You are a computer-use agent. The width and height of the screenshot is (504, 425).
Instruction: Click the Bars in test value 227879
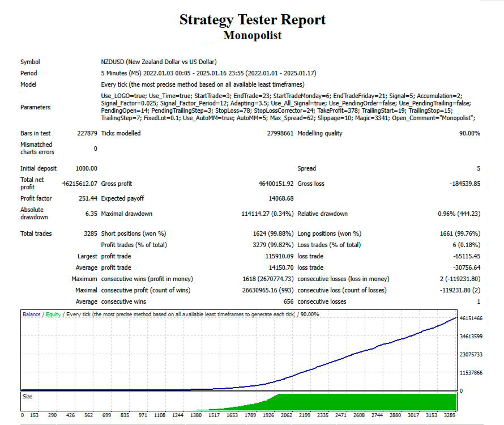pos(87,133)
